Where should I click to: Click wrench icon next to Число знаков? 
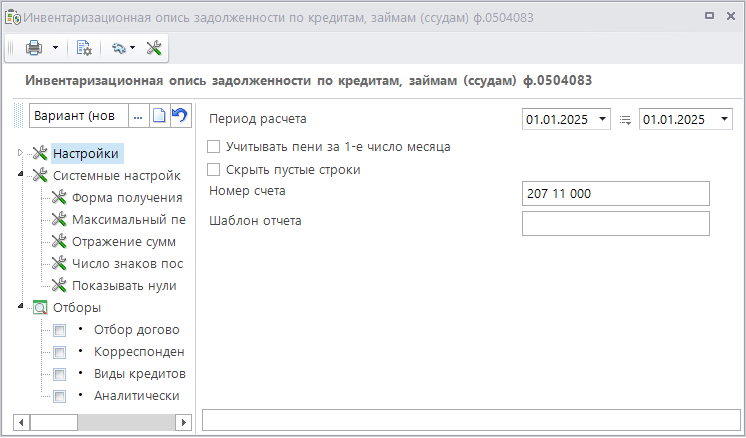[59, 263]
